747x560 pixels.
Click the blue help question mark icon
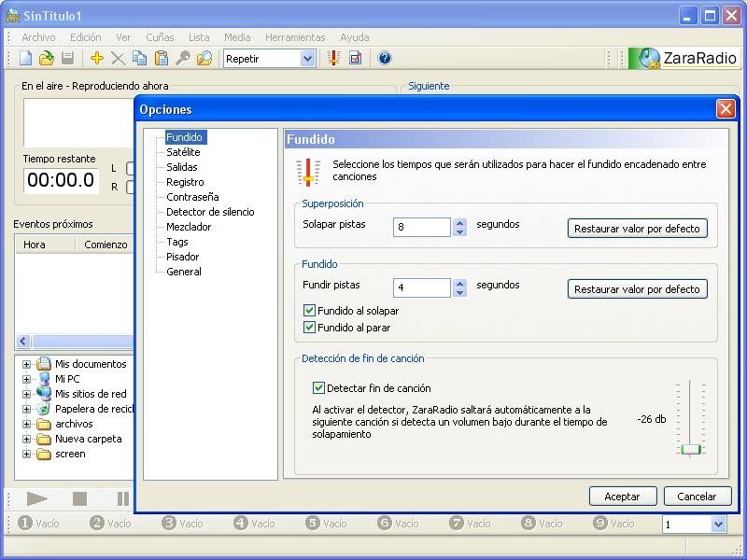385,59
